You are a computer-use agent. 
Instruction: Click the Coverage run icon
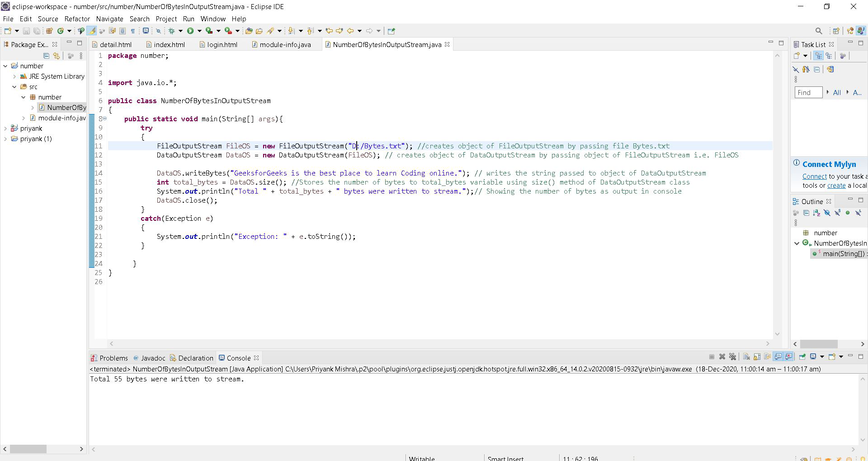[x=209, y=31]
